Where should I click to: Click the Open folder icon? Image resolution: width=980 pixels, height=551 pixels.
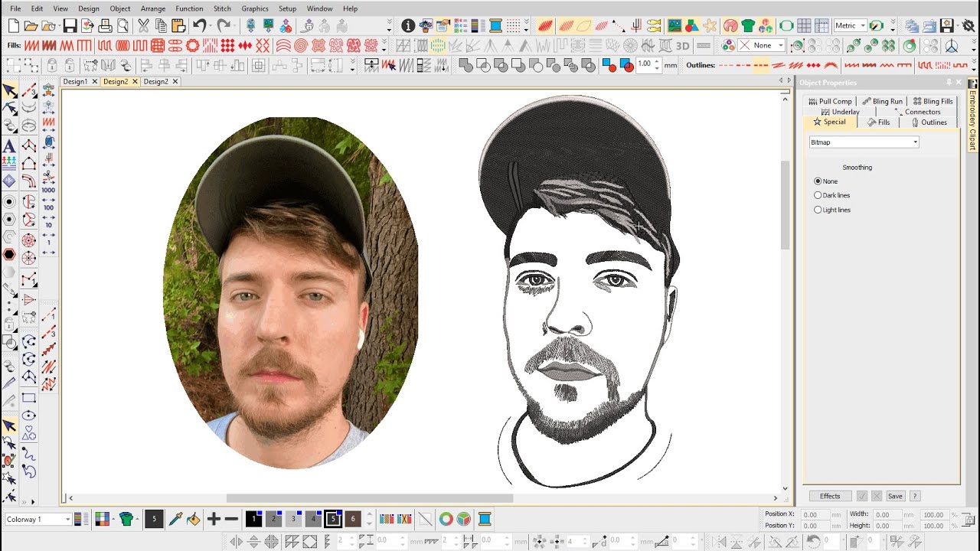coord(31,26)
